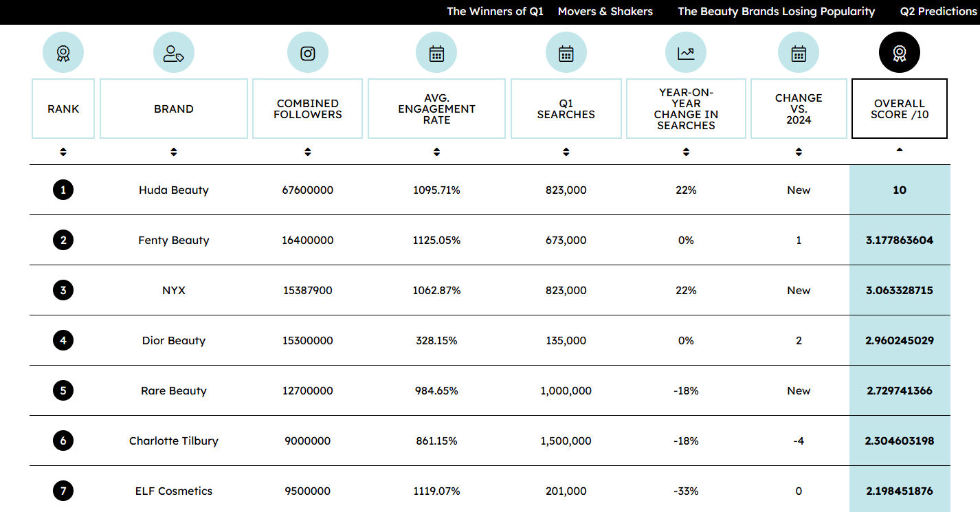Sort table by the Rank column arrows
The image size is (980, 512).
[63, 152]
